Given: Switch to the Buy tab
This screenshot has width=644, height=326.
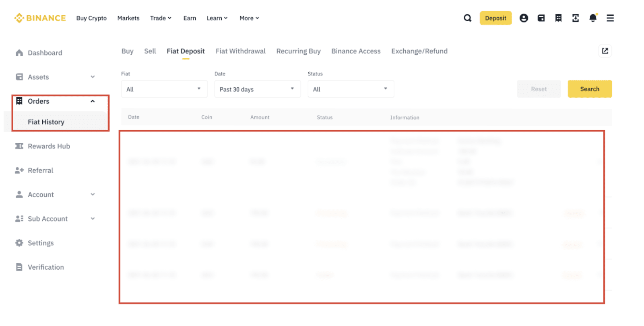Looking at the screenshot, I should tap(127, 51).
